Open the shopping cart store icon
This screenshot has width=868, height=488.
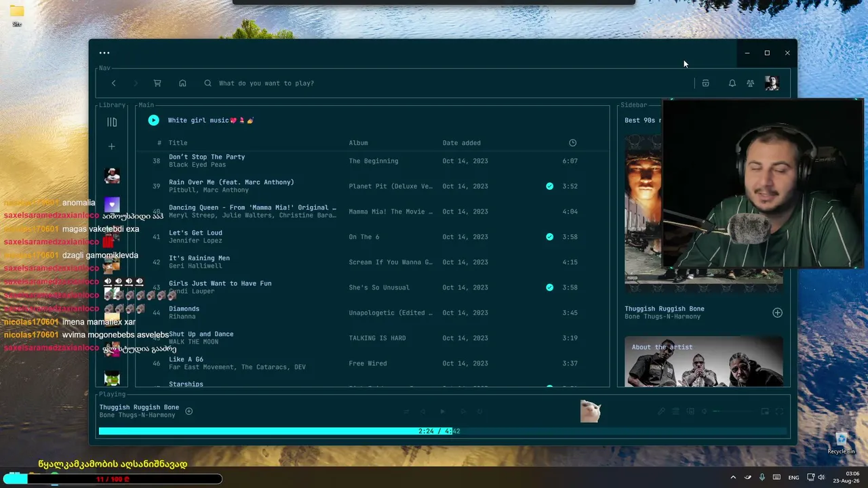(157, 83)
